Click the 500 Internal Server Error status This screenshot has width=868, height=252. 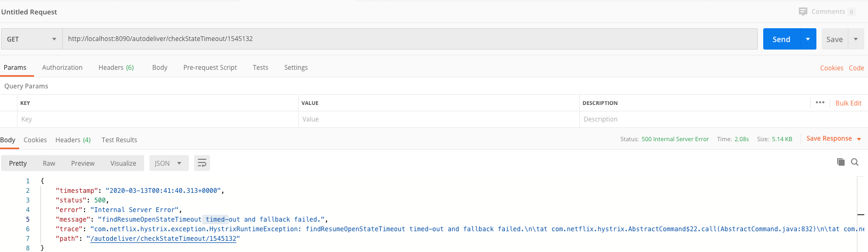click(675, 139)
